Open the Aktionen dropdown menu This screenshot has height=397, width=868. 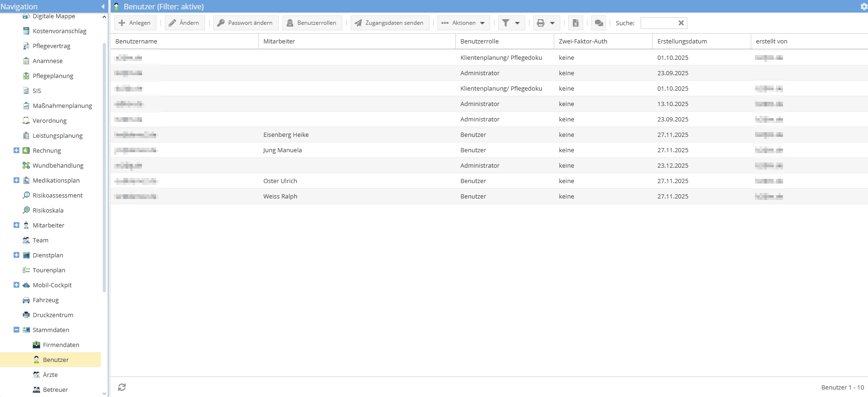464,23
